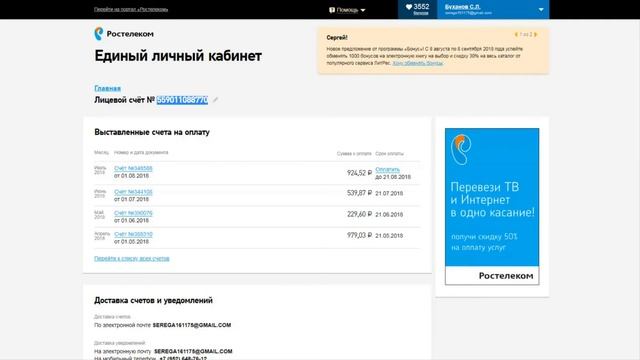Viewport: 640px width, 360px height.
Task: Click the question mark help icon
Action: click(x=332, y=10)
